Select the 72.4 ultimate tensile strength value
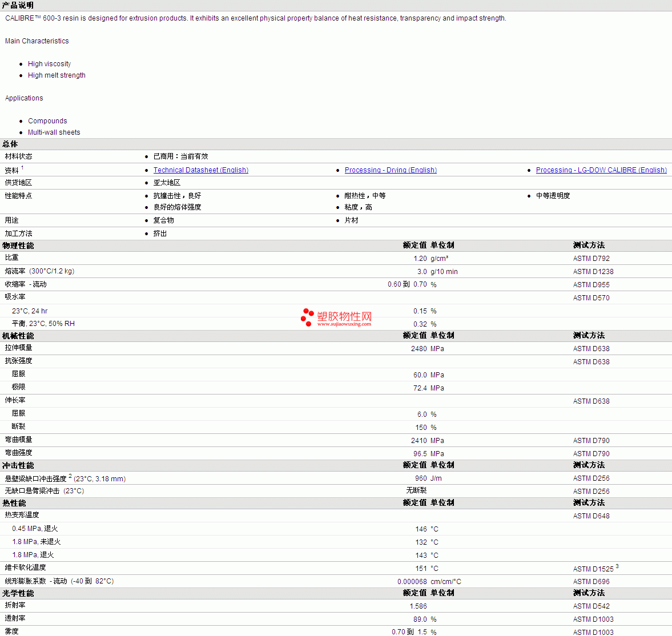The image size is (672, 636). click(x=420, y=388)
